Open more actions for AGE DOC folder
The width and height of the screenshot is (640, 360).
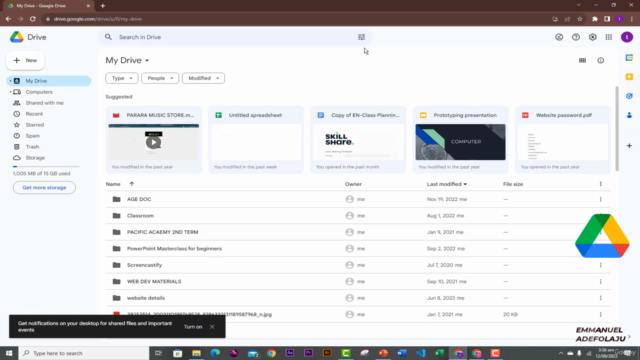tap(600, 199)
